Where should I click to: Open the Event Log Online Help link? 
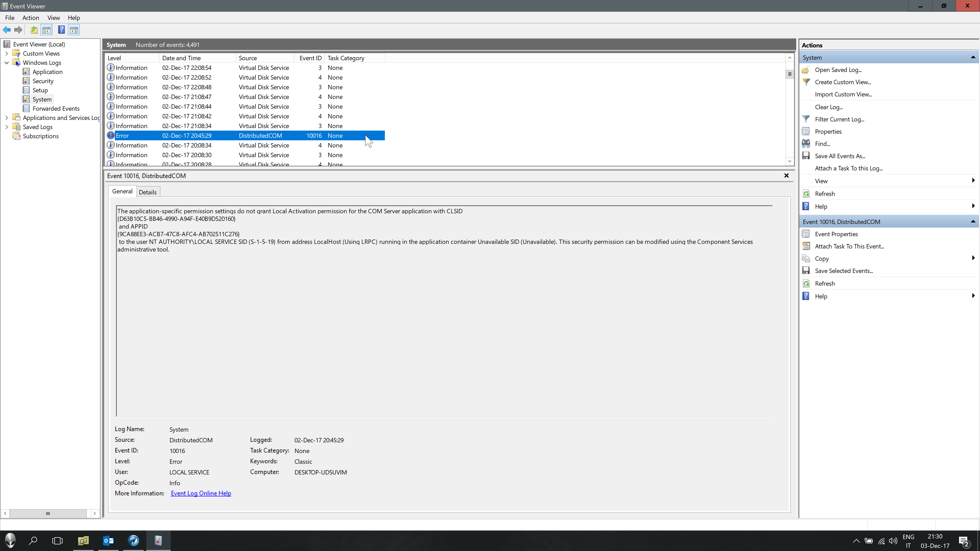pyautogui.click(x=201, y=493)
